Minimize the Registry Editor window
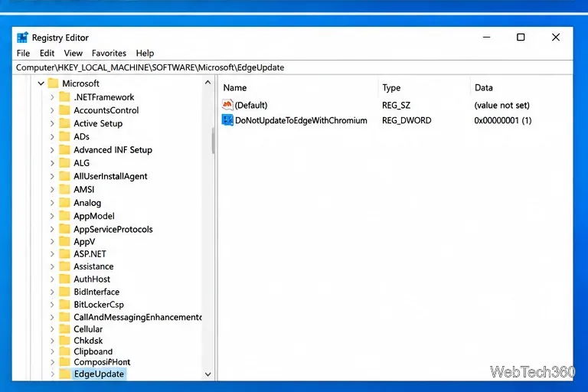Screen dimensions: 588x392 click(486, 38)
